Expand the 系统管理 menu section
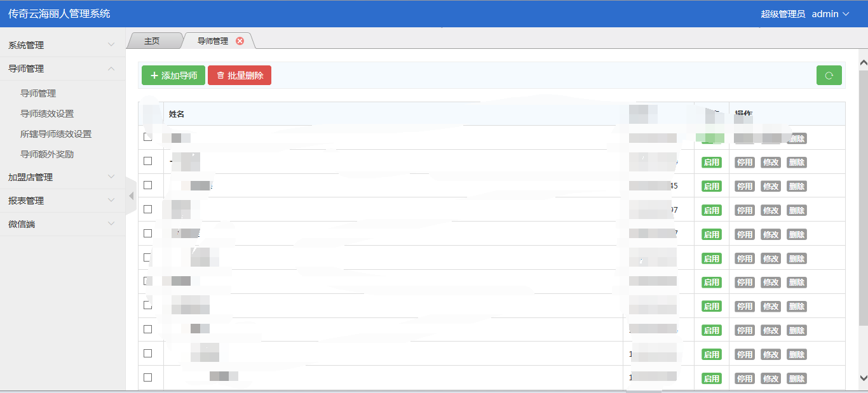 tap(62, 45)
